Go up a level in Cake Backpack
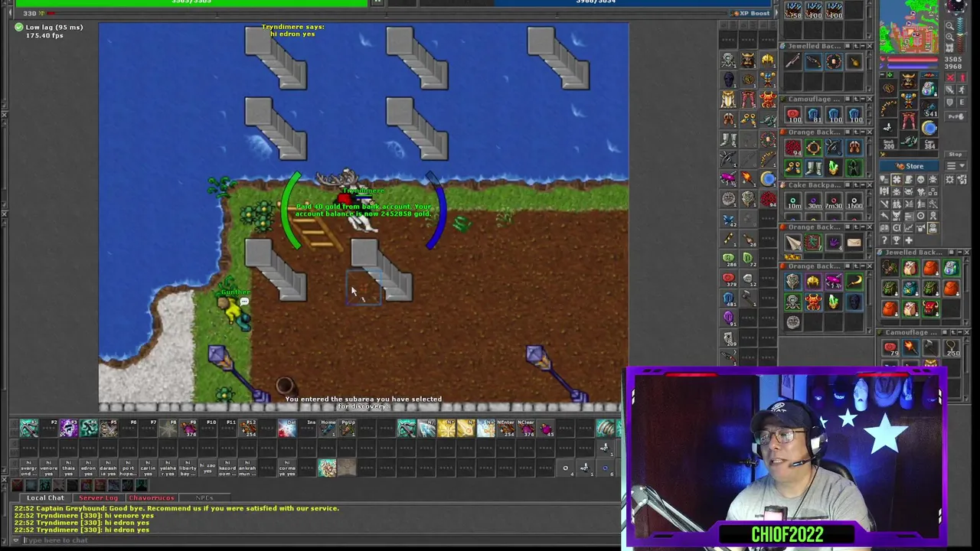The image size is (980, 551). click(856, 185)
